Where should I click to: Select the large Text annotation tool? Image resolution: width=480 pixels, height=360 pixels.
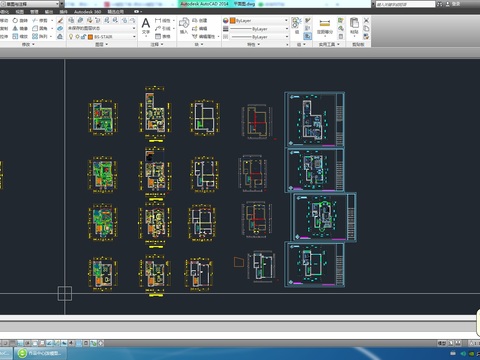click(x=146, y=26)
